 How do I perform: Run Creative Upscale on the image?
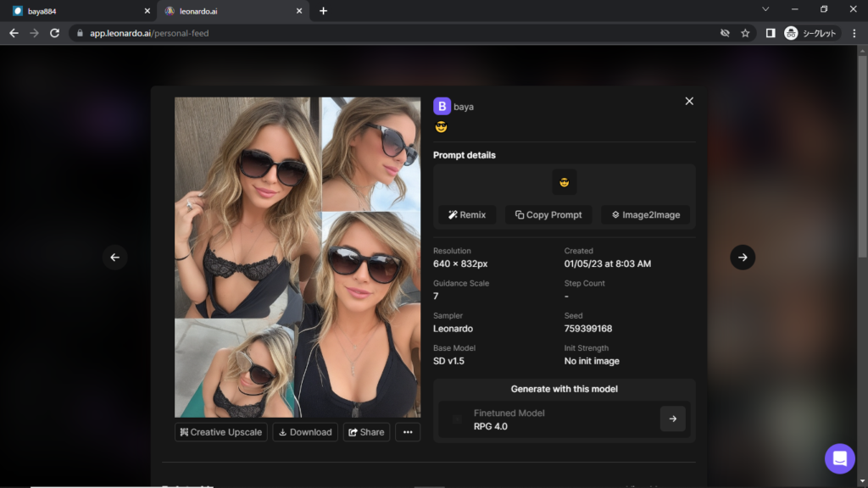click(220, 432)
